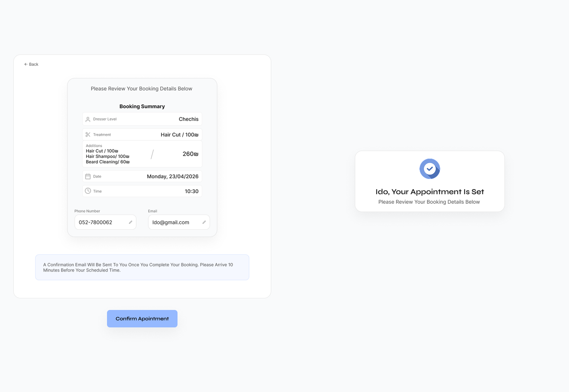The width and height of the screenshot is (569, 392).
Task: Click the clock icon next to Time
Action: [x=88, y=191]
